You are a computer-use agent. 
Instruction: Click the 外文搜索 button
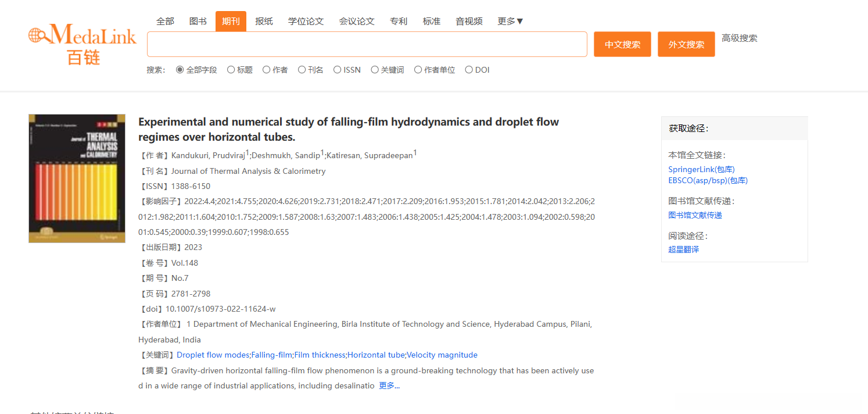(686, 44)
